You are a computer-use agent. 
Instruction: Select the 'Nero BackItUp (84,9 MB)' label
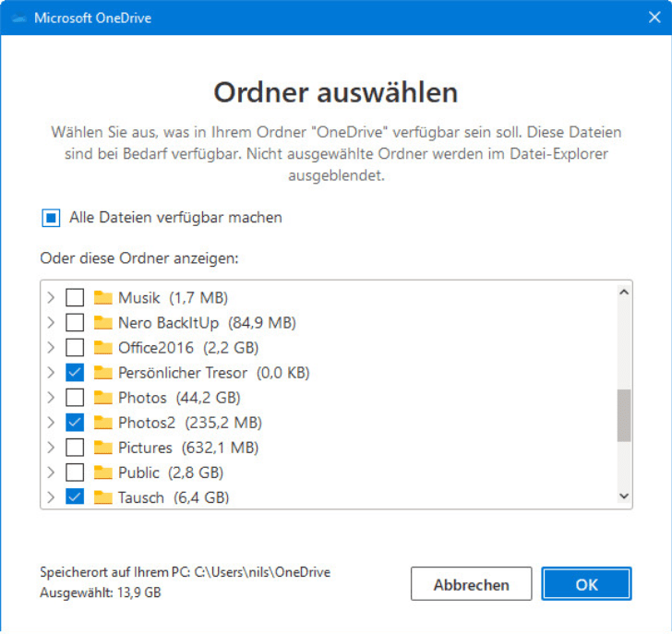tap(207, 322)
